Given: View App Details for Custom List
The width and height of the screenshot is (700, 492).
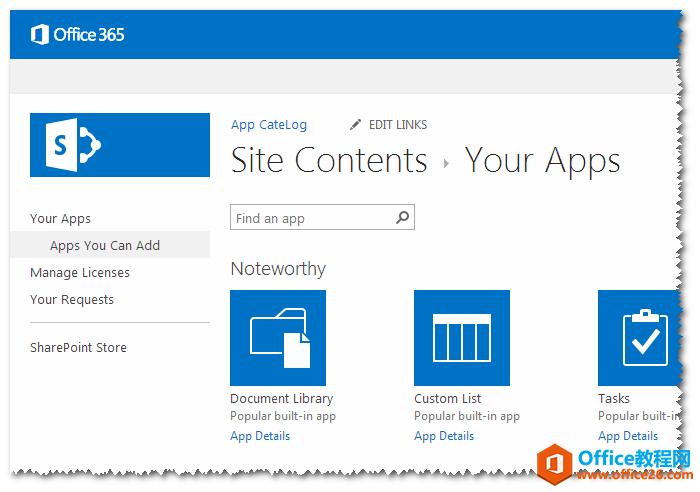Looking at the screenshot, I should coord(444,436).
